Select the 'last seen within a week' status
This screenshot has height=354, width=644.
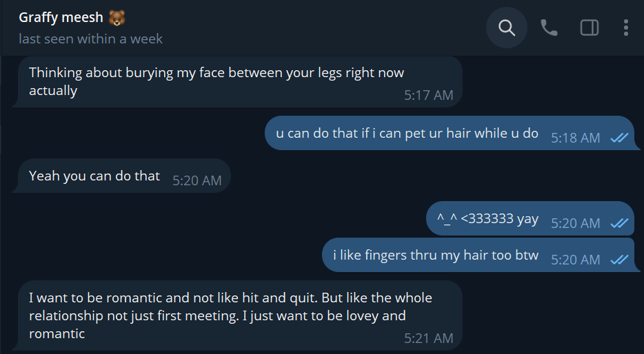pyautogui.click(x=91, y=39)
